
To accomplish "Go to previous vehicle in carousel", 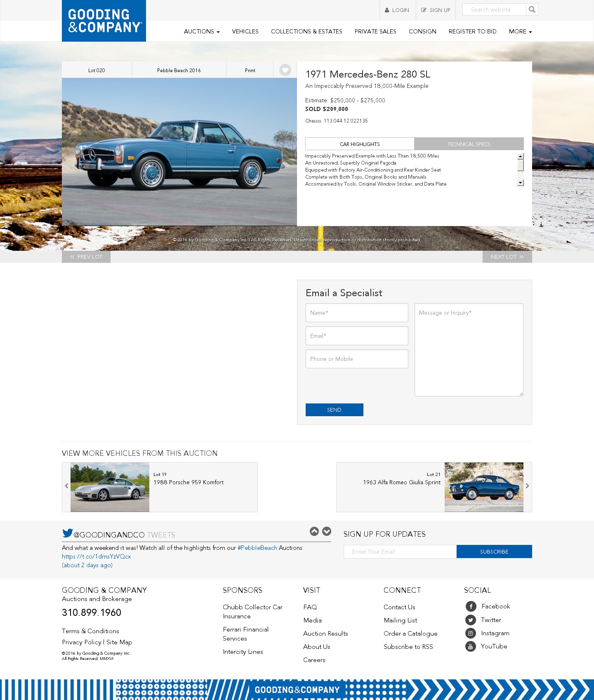I will [66, 486].
